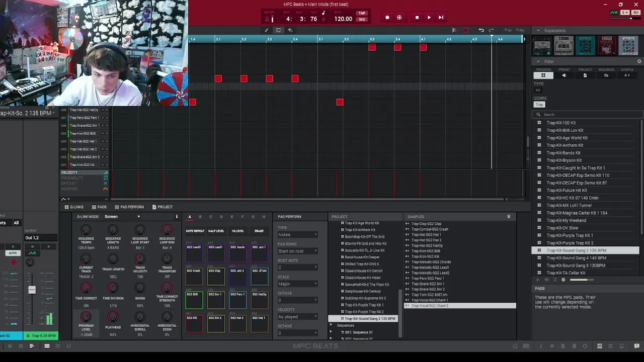This screenshot has width=644, height=362.
Task: Redo the last action
Action: (492, 30)
